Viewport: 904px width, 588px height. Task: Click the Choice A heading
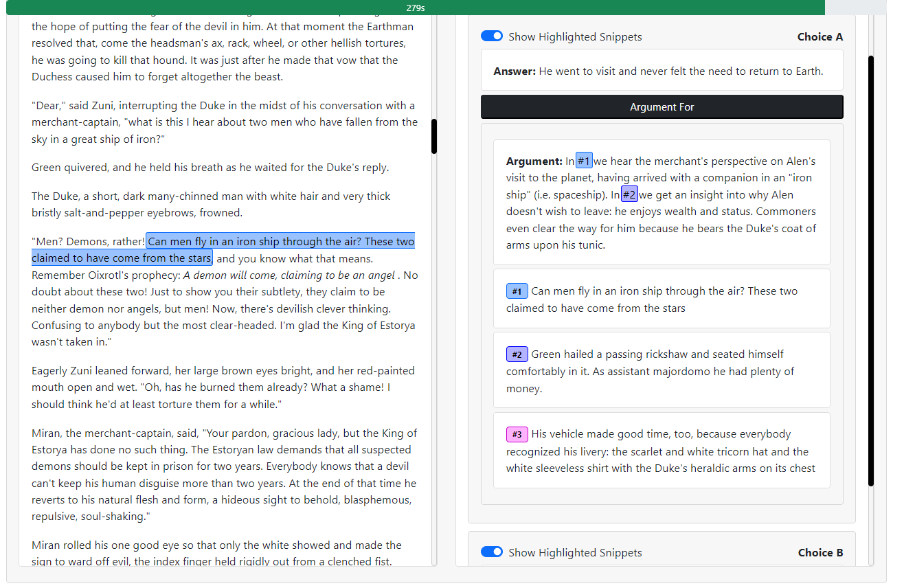click(x=820, y=36)
